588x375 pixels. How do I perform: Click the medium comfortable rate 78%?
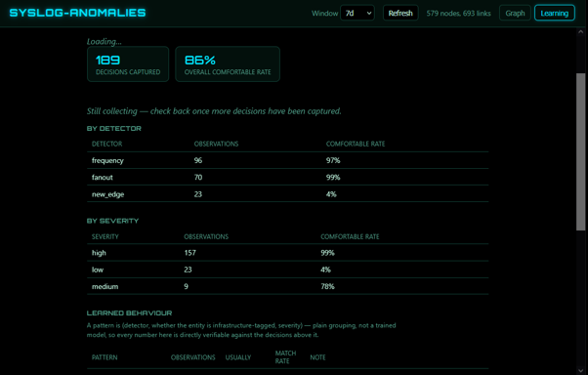coord(327,286)
